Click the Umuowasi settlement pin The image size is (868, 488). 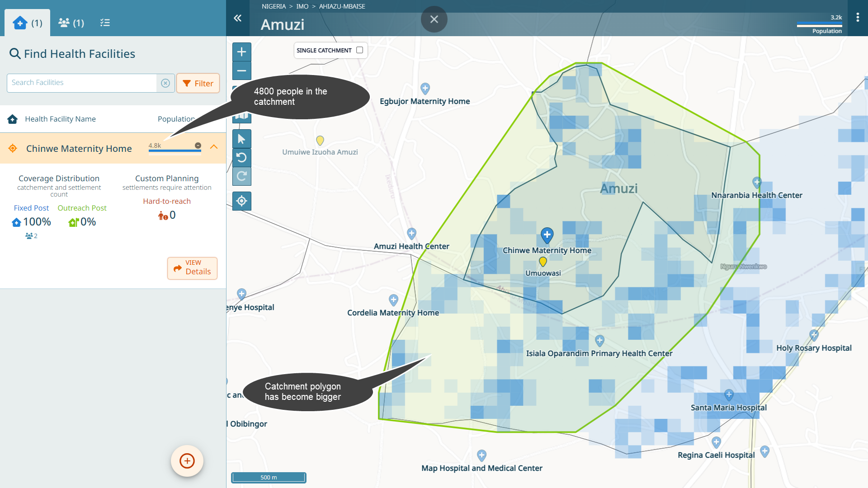click(543, 261)
